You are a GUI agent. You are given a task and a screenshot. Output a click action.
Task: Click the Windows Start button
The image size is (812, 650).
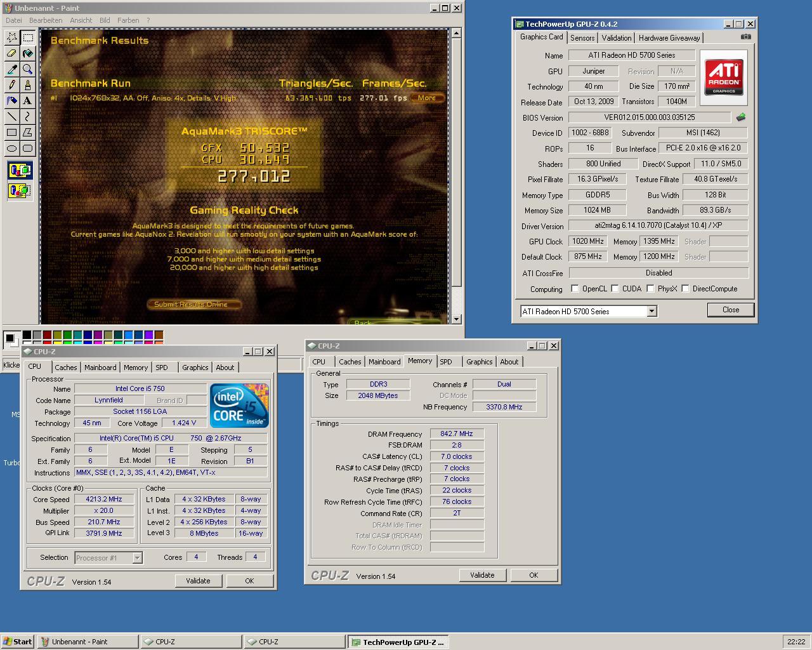click(x=18, y=642)
